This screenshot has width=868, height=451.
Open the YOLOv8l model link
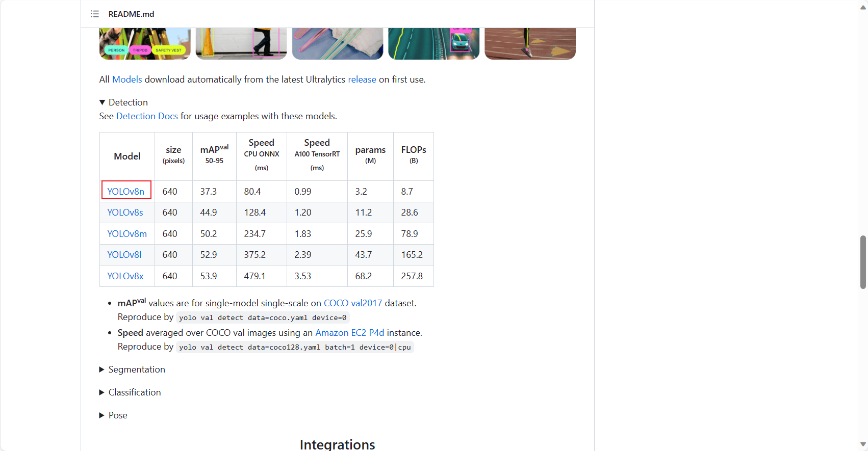(x=124, y=255)
